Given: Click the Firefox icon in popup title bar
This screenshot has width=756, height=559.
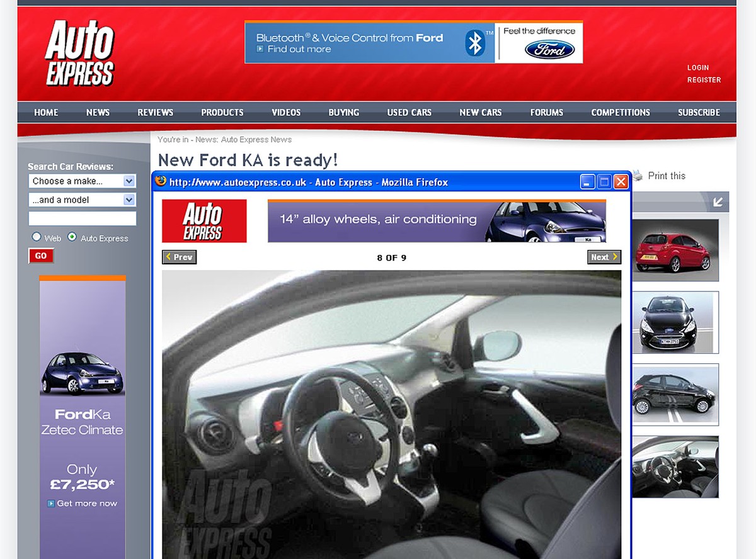Looking at the screenshot, I should [161, 181].
